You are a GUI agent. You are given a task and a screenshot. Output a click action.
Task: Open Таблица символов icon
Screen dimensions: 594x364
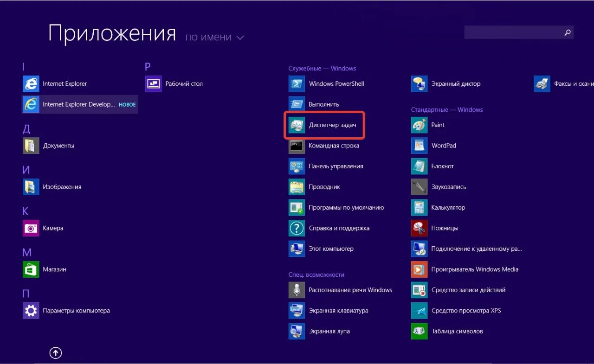coord(420,332)
